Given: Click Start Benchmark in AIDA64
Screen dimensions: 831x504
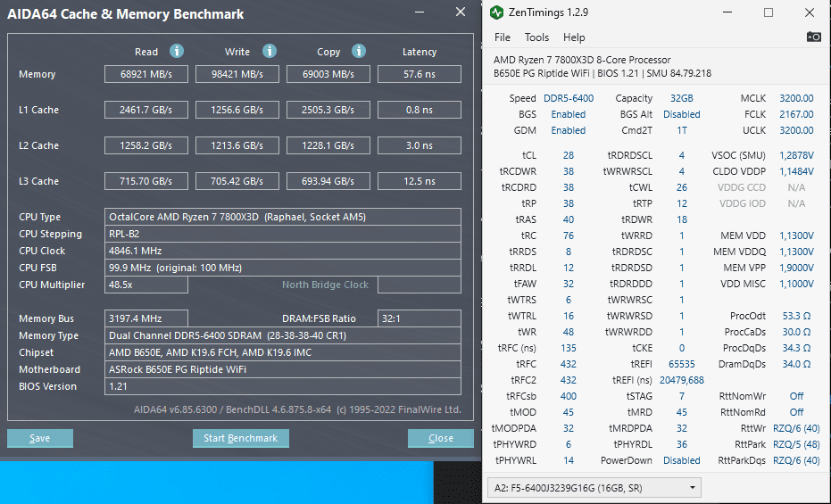Looking at the screenshot, I should 241,438.
